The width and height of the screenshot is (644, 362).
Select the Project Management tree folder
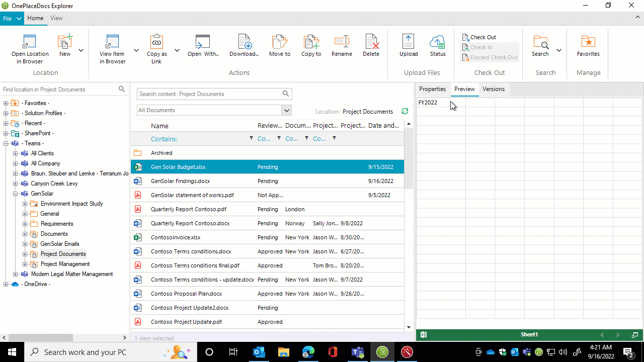coord(65,264)
